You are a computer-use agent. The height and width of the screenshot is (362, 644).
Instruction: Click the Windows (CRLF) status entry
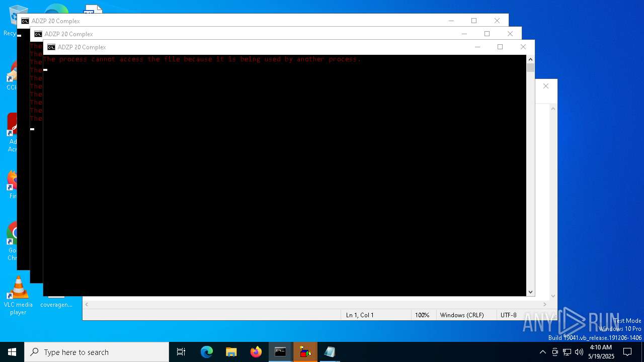click(462, 315)
